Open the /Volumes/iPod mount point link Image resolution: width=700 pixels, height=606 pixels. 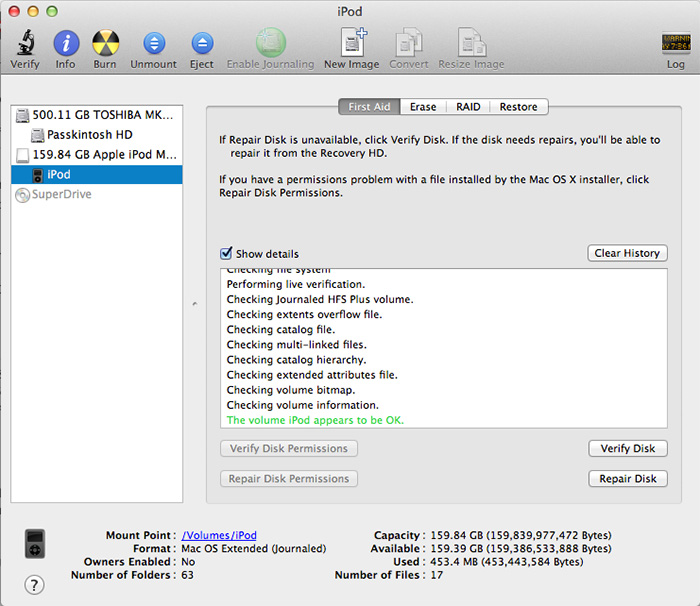[x=219, y=536]
